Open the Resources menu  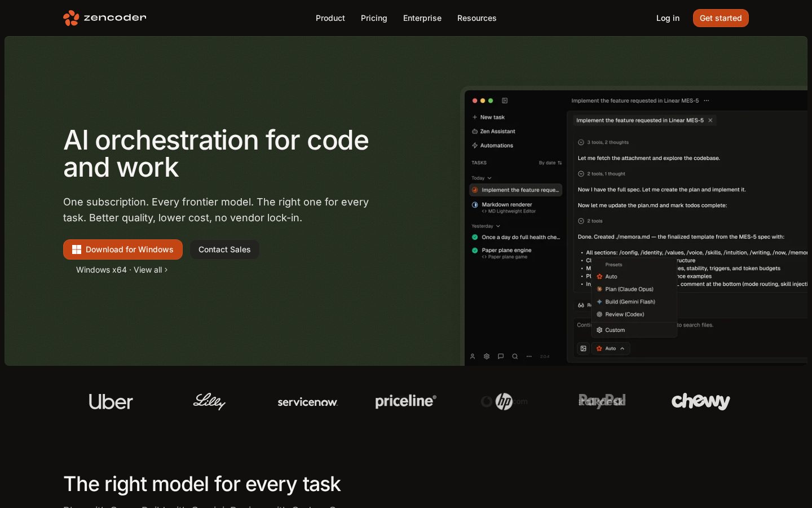click(477, 18)
